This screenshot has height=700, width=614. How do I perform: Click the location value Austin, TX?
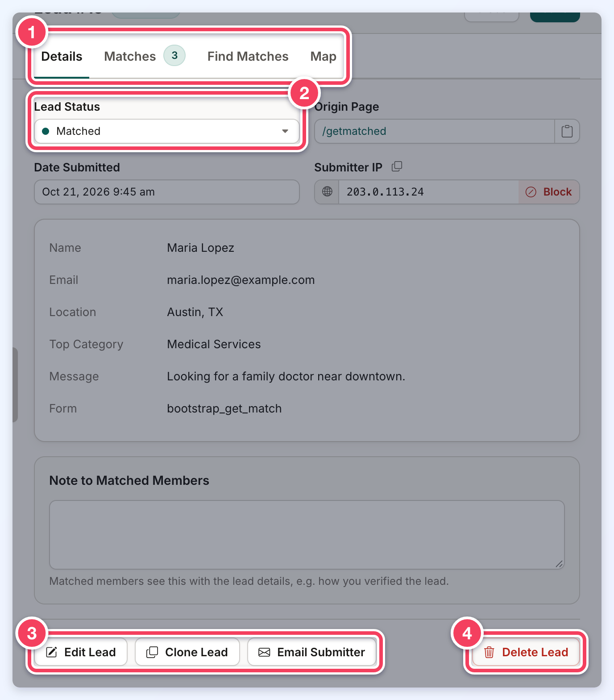(195, 312)
